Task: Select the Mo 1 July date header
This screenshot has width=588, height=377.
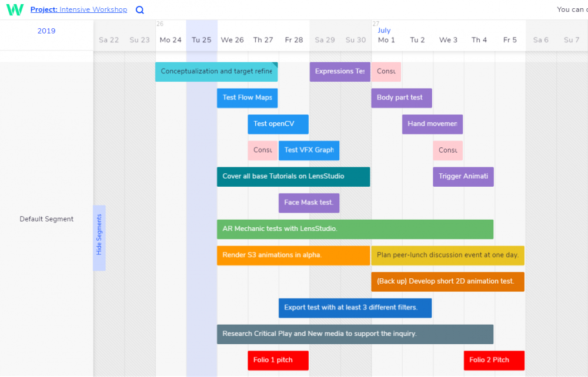Action: (x=386, y=40)
